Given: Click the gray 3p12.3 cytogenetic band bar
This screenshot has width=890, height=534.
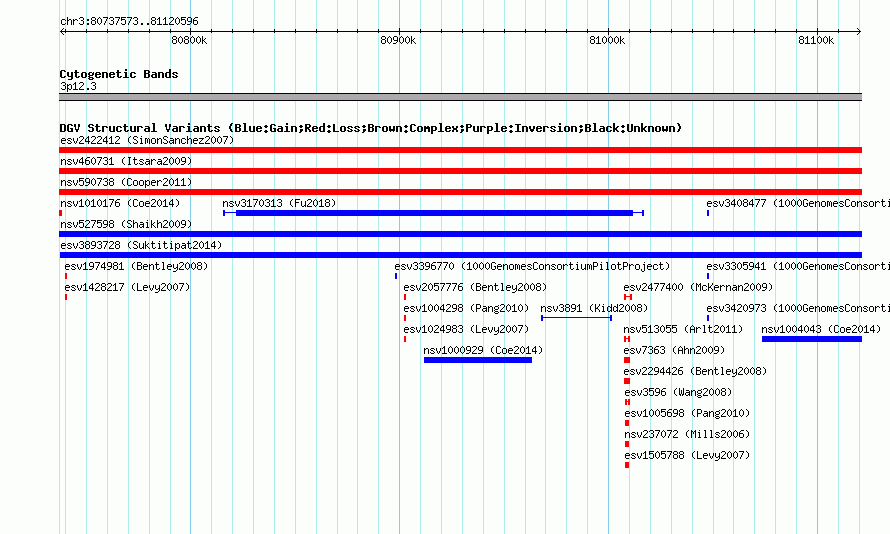Looking at the screenshot, I should coord(460,97).
